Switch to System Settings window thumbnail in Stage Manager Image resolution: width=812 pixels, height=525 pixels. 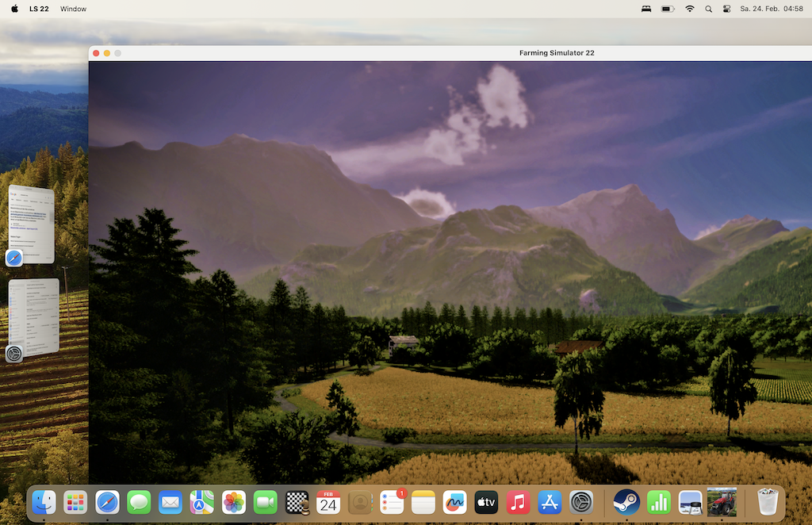[33, 317]
